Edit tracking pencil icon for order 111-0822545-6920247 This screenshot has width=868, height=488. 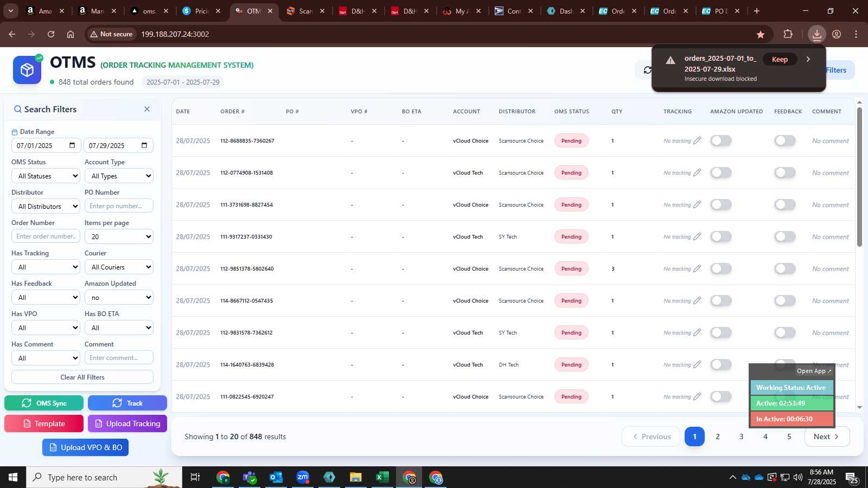697,396
